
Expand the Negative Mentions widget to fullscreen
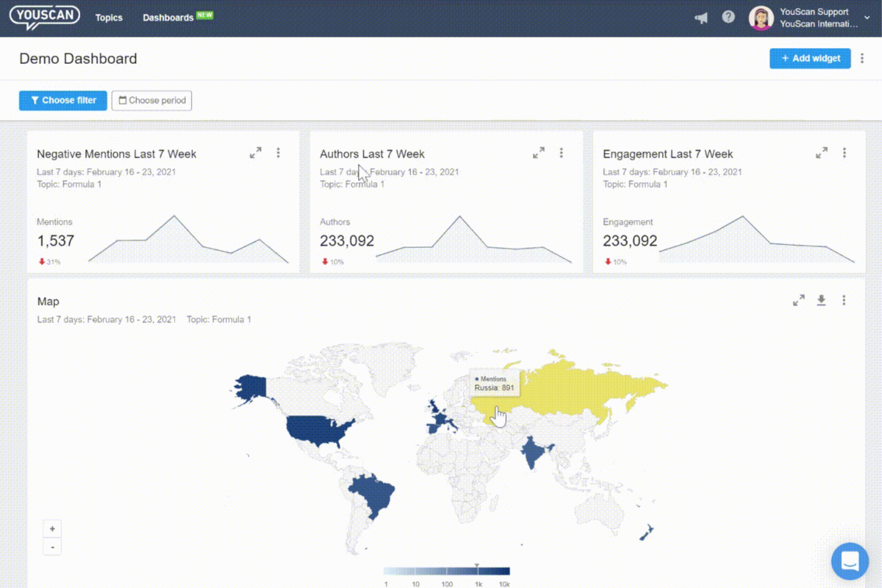[x=256, y=153]
